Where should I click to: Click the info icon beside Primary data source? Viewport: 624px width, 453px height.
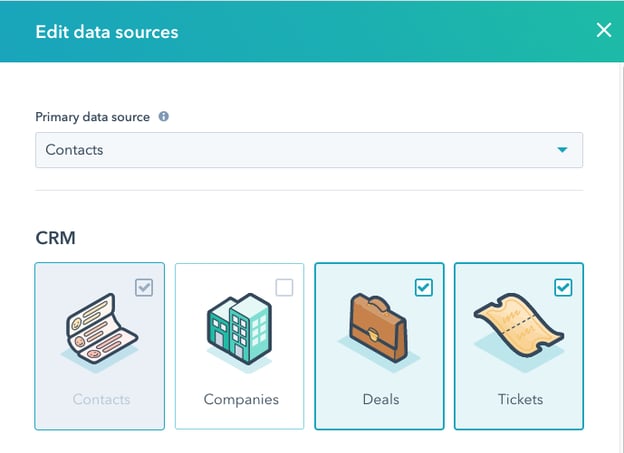click(x=164, y=117)
